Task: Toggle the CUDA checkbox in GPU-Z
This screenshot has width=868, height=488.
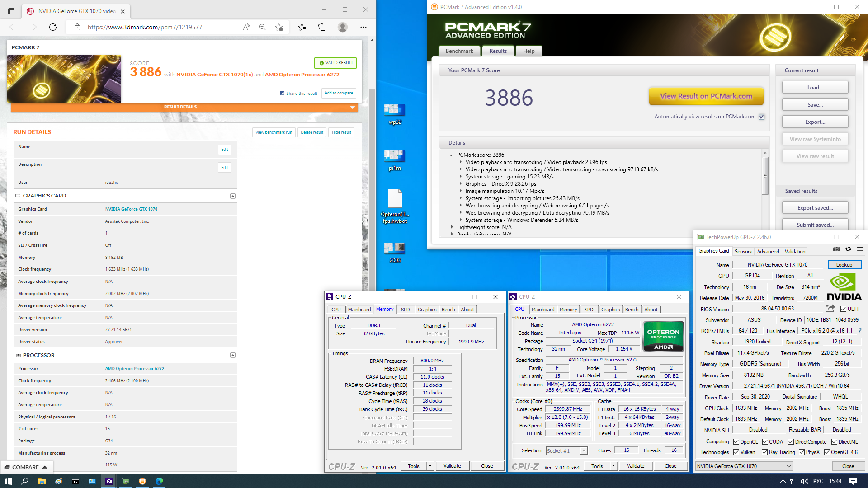Action: (x=765, y=442)
